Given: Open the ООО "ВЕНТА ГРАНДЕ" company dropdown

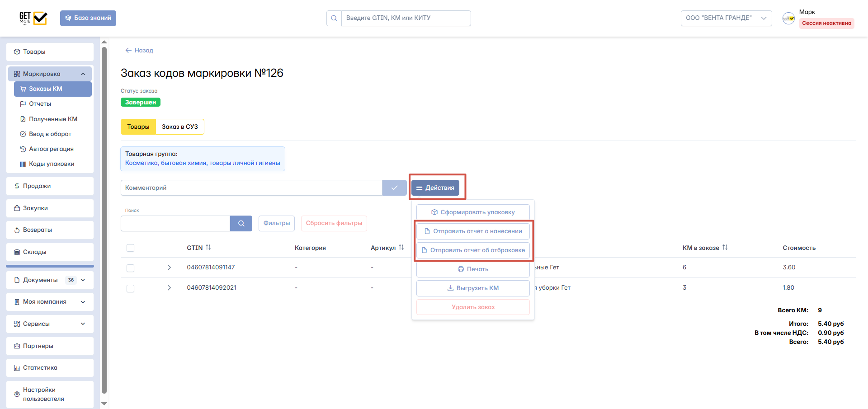Looking at the screenshot, I should [726, 18].
